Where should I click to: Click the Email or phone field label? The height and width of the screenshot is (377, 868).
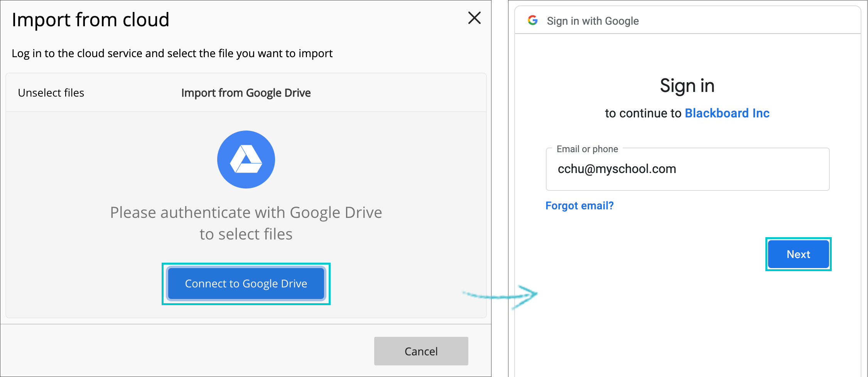(587, 149)
